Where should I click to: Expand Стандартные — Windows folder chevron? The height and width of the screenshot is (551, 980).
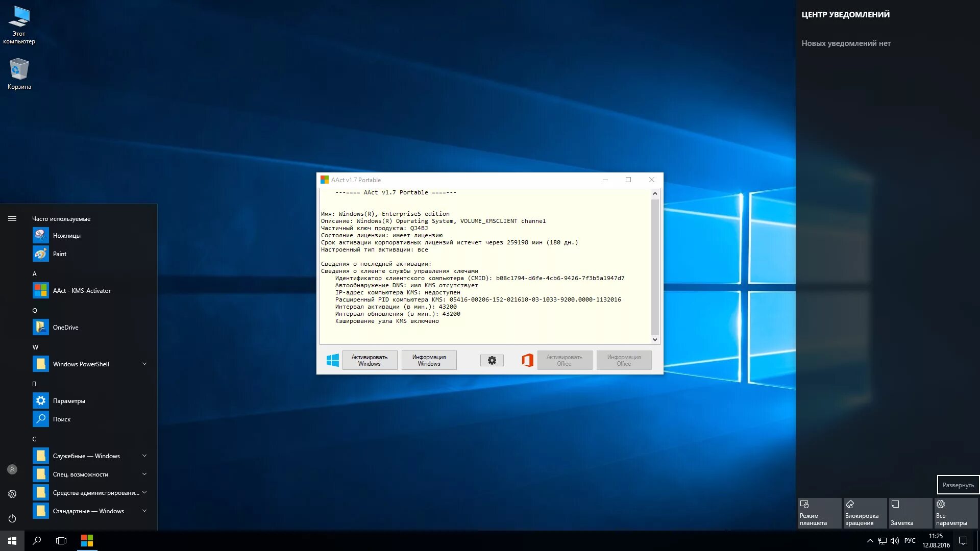[x=144, y=511]
